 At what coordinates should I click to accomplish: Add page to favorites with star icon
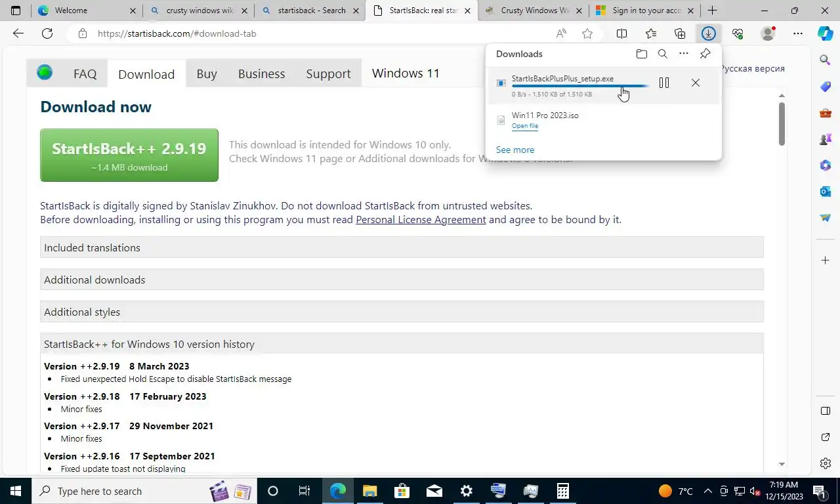tap(587, 33)
